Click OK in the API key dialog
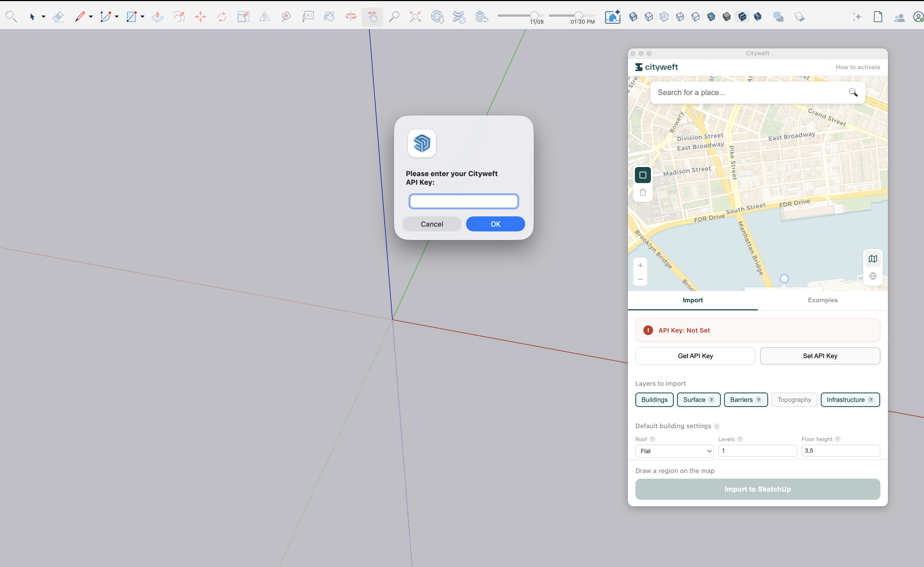Viewport: 924px width, 567px height. pyautogui.click(x=495, y=224)
